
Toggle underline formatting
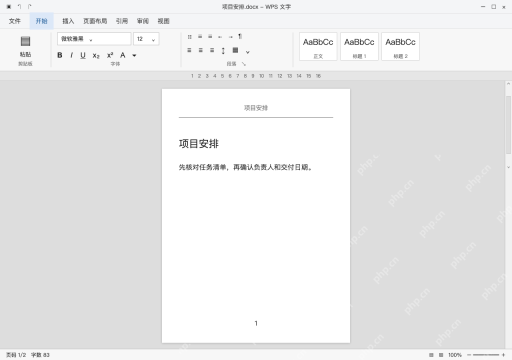coord(83,55)
